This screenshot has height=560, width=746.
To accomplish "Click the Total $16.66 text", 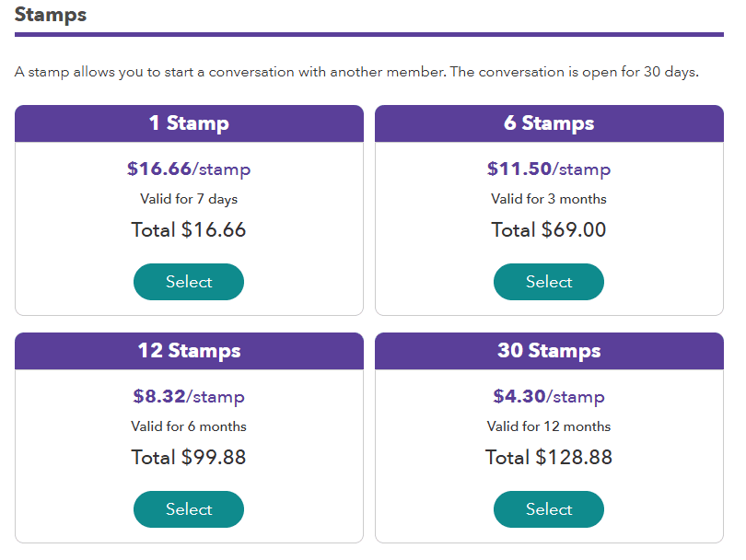I will pyautogui.click(x=189, y=229).
